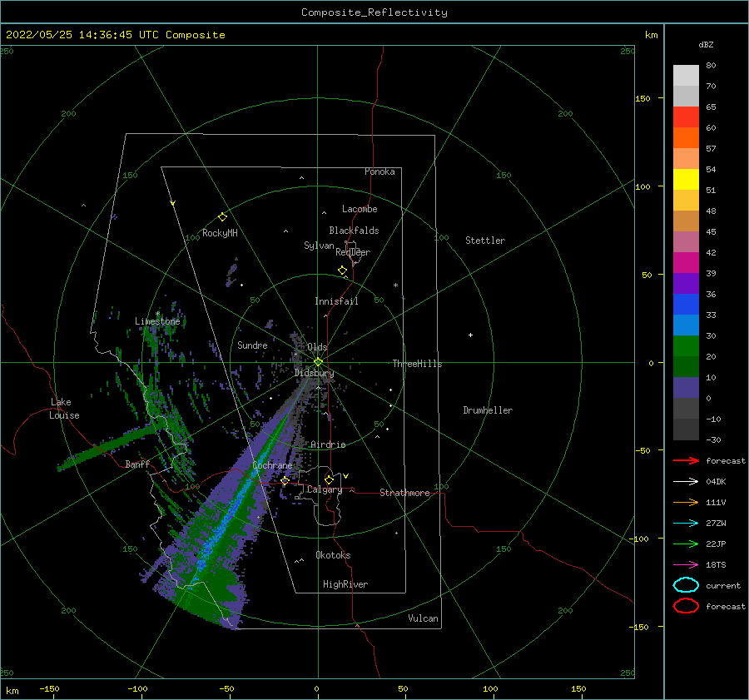Click the Drumheller town label
This screenshot has width=749, height=700.
(488, 410)
